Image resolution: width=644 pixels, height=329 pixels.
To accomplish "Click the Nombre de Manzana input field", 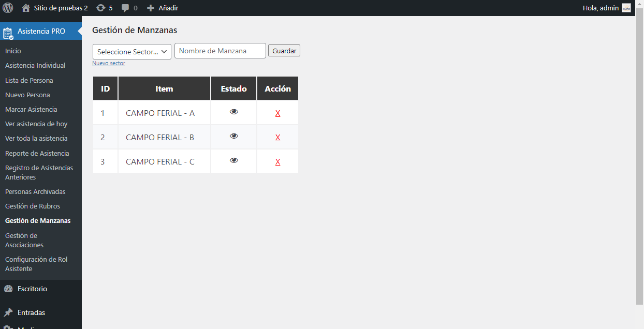I will (x=219, y=50).
